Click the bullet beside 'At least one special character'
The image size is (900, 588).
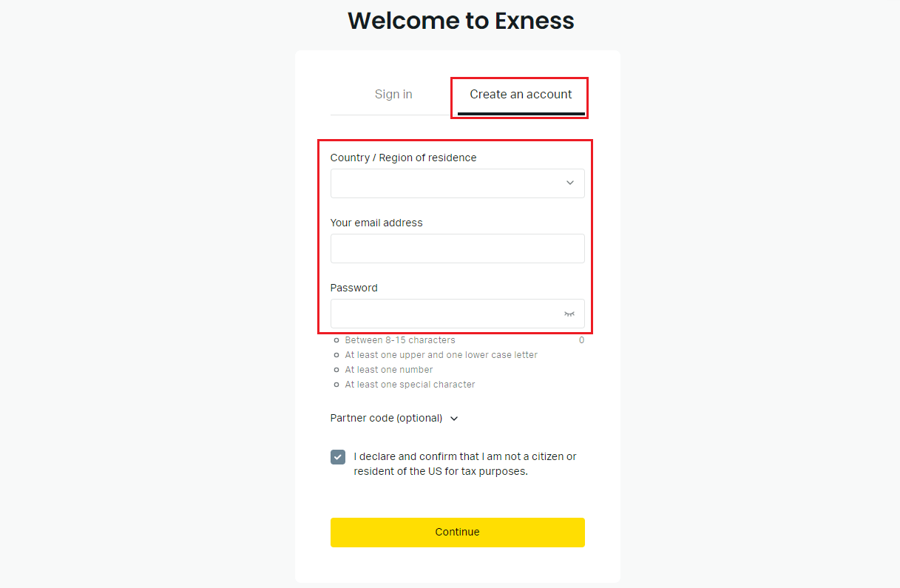click(x=337, y=384)
